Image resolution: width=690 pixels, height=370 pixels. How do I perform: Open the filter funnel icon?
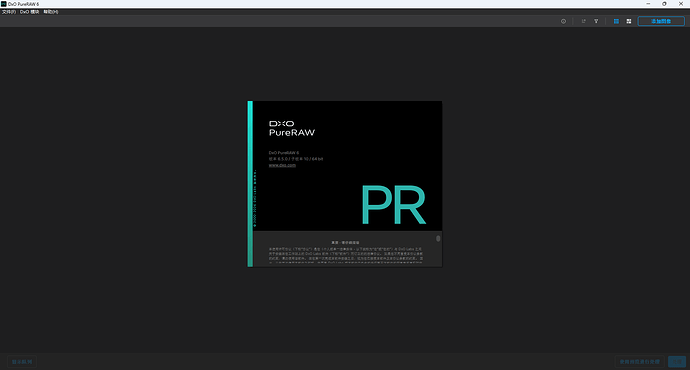point(596,21)
